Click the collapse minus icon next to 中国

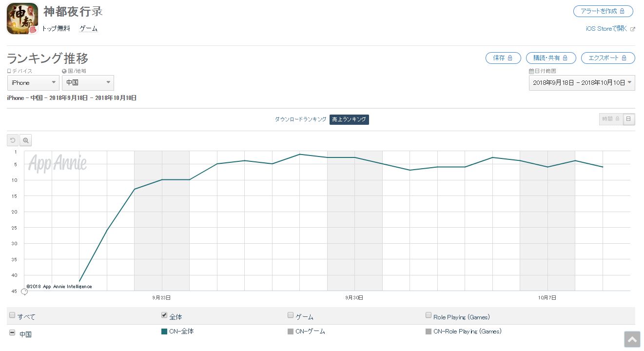[12, 333]
